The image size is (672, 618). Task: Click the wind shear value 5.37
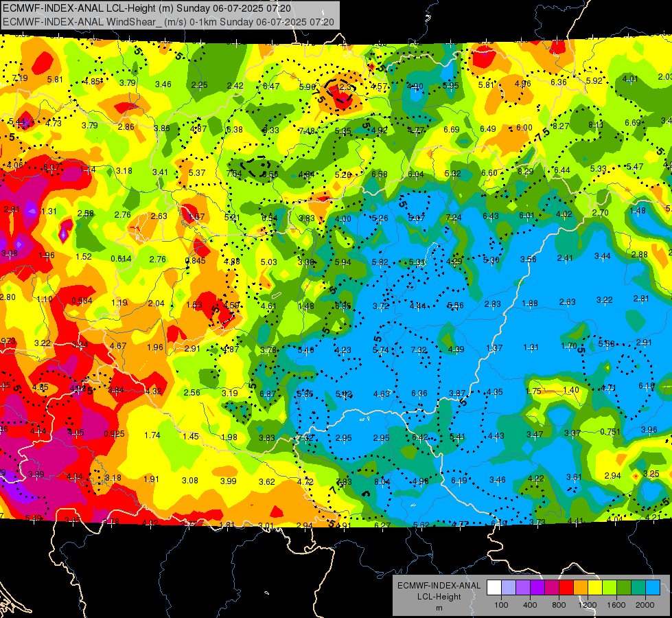pyautogui.click(x=197, y=172)
